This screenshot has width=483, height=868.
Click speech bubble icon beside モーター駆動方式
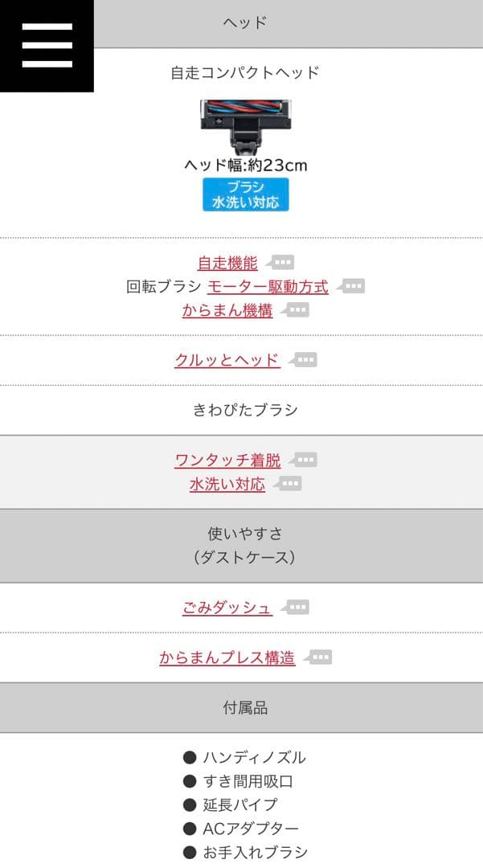pyautogui.click(x=353, y=286)
